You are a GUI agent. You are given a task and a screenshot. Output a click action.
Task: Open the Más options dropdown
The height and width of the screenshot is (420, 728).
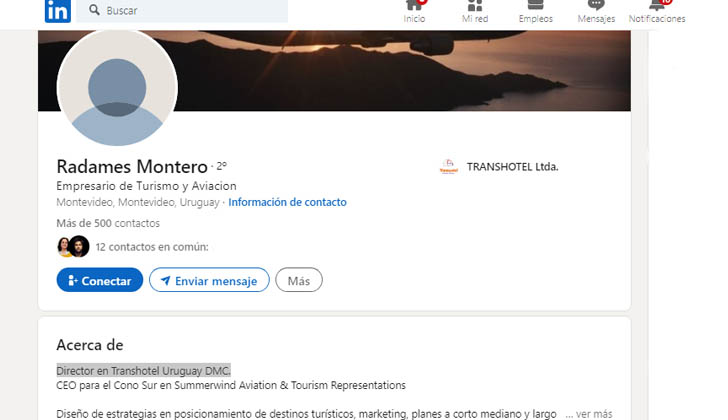tap(299, 280)
